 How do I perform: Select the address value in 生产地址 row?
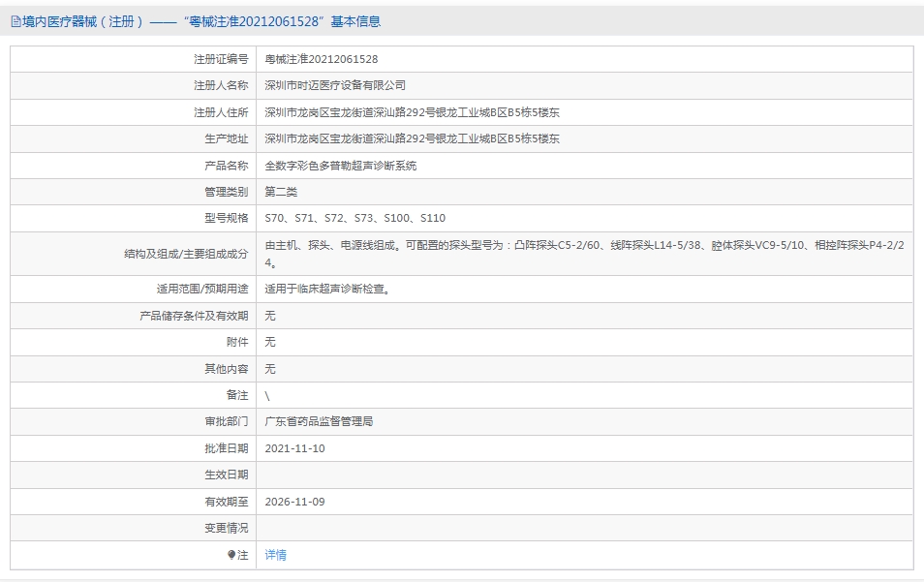[412, 138]
